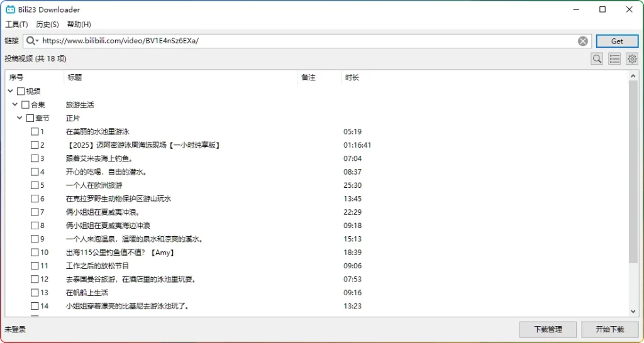Click the 时长 column header
Image resolution: width=644 pixels, height=343 pixels.
485,77
